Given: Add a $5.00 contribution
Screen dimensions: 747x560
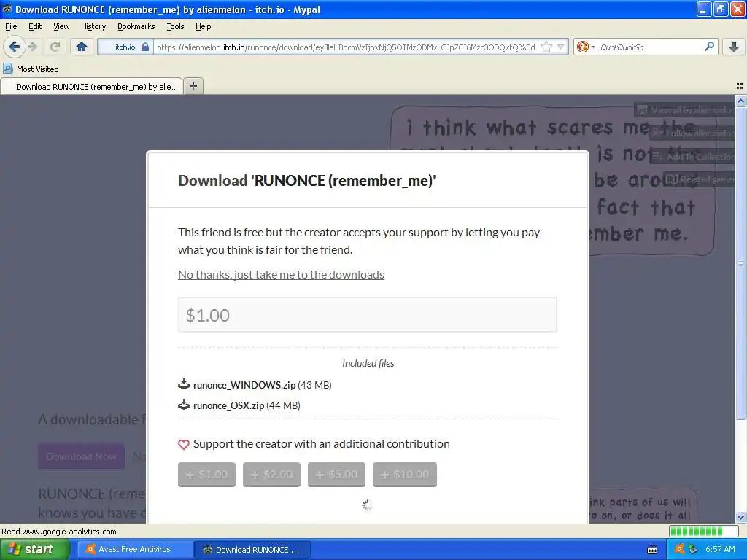Looking at the screenshot, I should click(x=336, y=474).
